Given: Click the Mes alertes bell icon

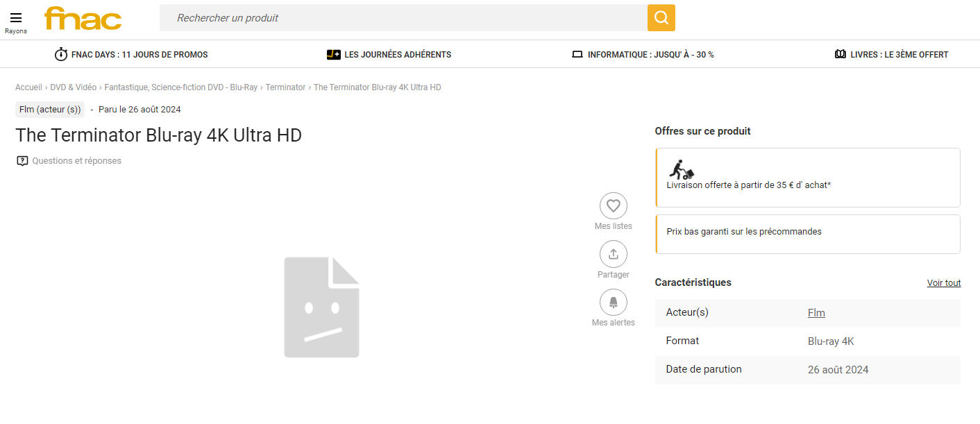Looking at the screenshot, I should (x=614, y=302).
